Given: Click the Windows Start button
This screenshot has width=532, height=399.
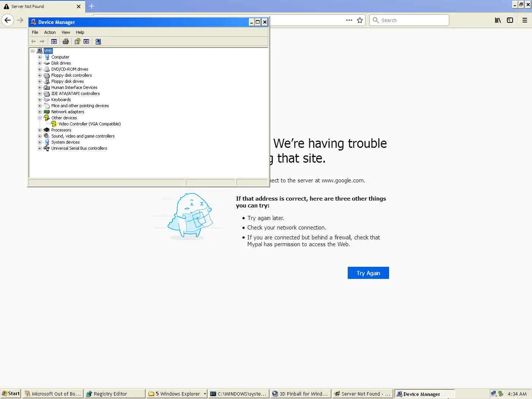Looking at the screenshot, I should [x=11, y=394].
